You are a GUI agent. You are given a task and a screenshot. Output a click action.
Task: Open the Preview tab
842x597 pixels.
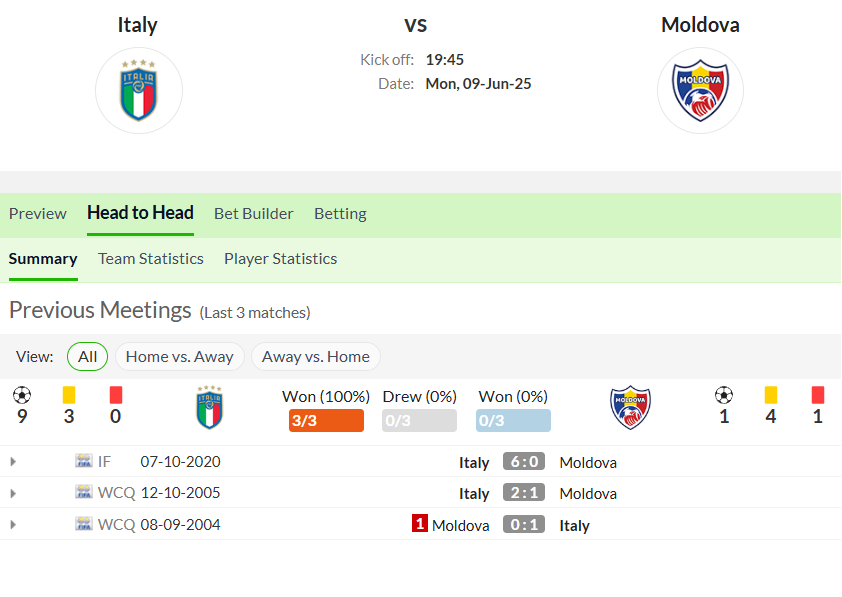[x=38, y=214]
